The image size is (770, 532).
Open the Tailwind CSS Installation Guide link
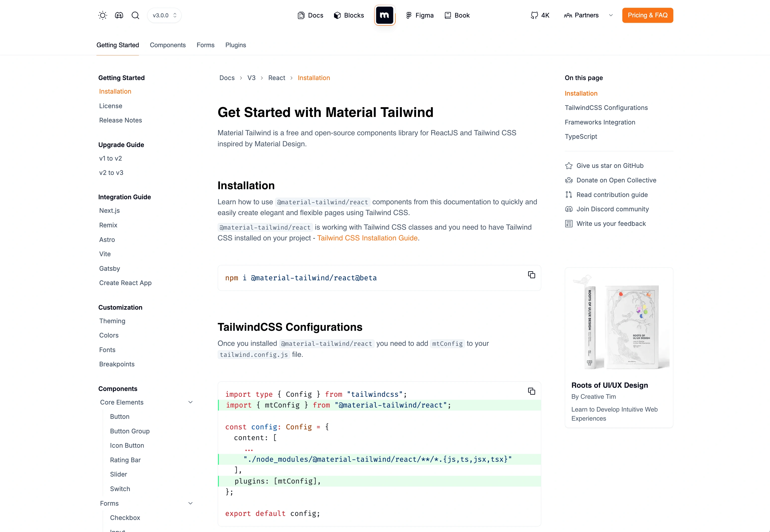pyautogui.click(x=367, y=238)
